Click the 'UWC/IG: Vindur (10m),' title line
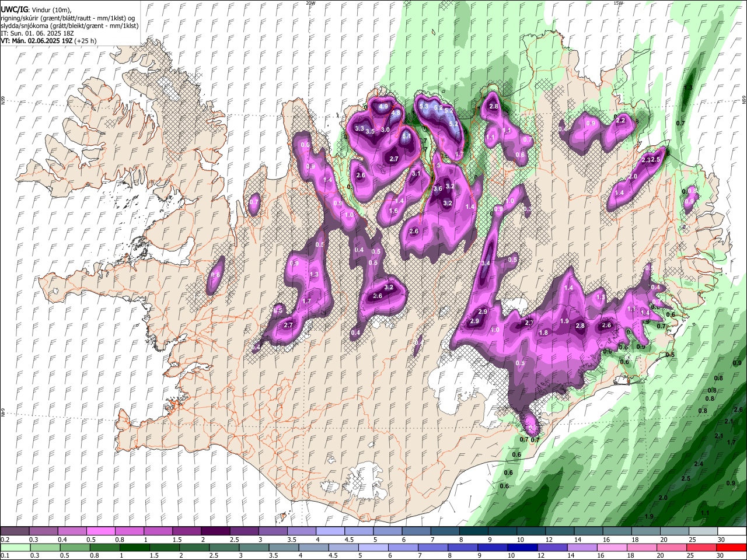 36,10
